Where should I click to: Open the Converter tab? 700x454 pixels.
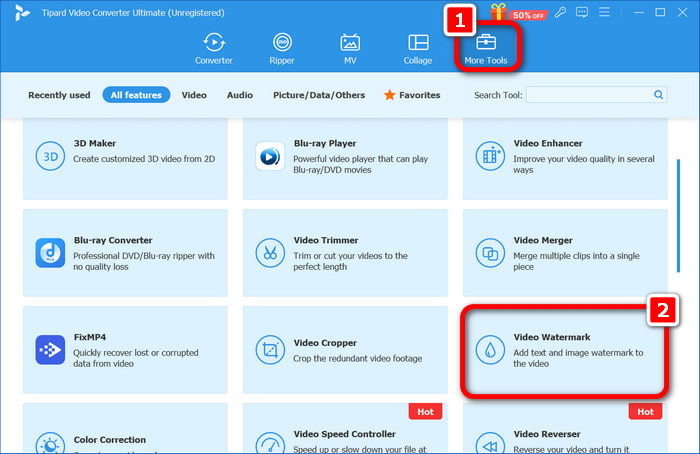[213, 48]
